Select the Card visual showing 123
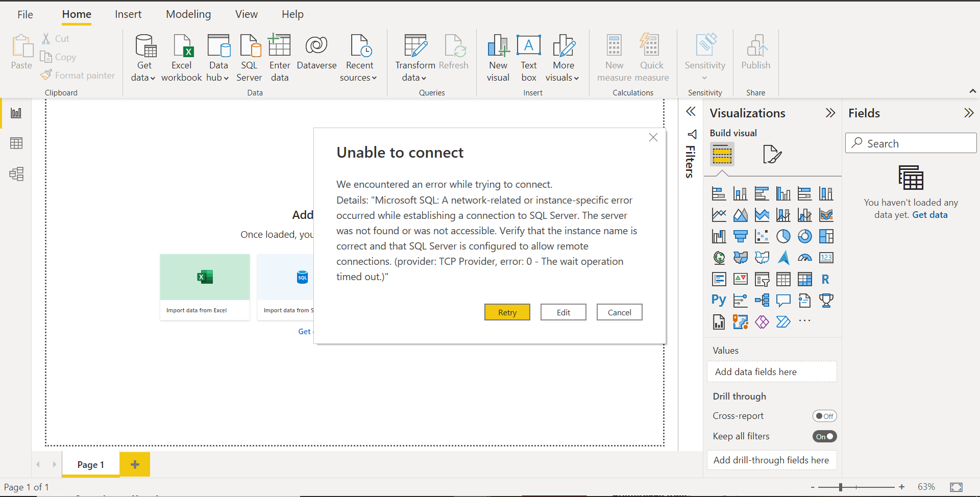Screen dimensions: 980x497 click(x=826, y=258)
